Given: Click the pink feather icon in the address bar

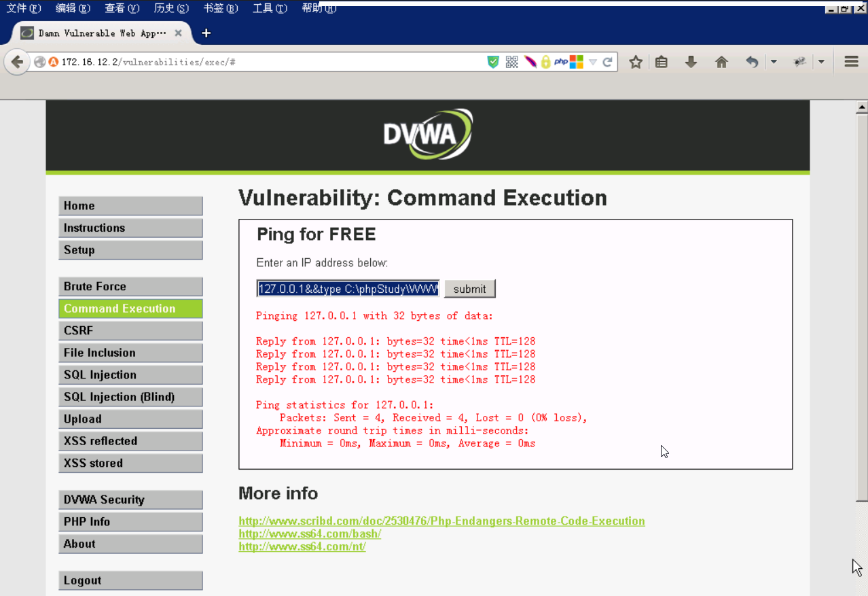Looking at the screenshot, I should [530, 62].
